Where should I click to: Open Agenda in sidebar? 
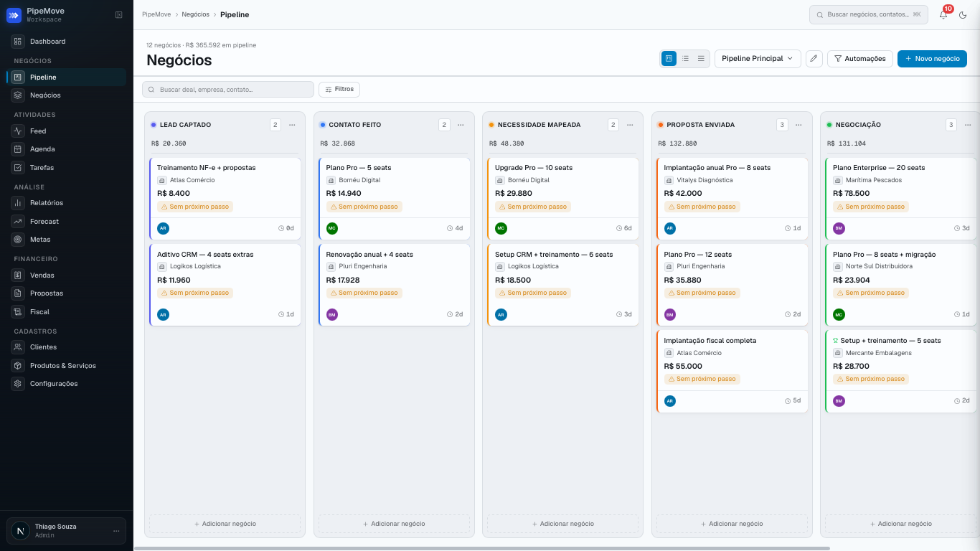pos(67,149)
